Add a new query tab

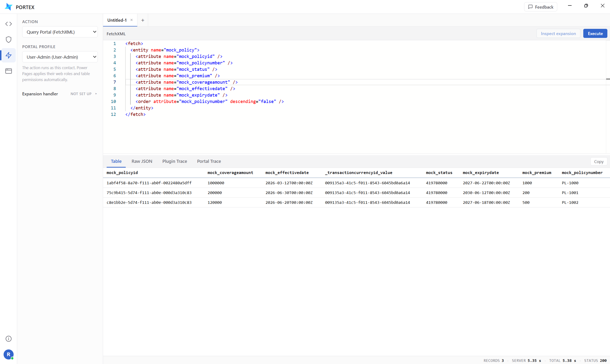(x=143, y=20)
